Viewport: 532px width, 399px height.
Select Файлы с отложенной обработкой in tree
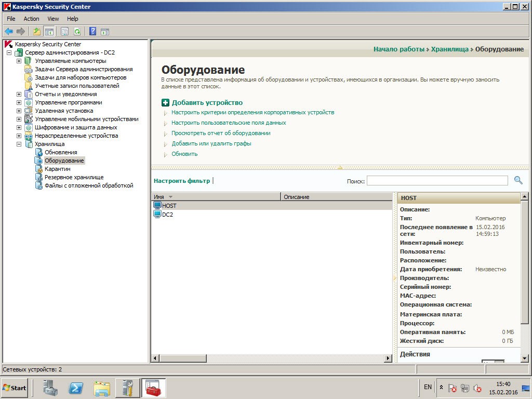pyautogui.click(x=89, y=185)
